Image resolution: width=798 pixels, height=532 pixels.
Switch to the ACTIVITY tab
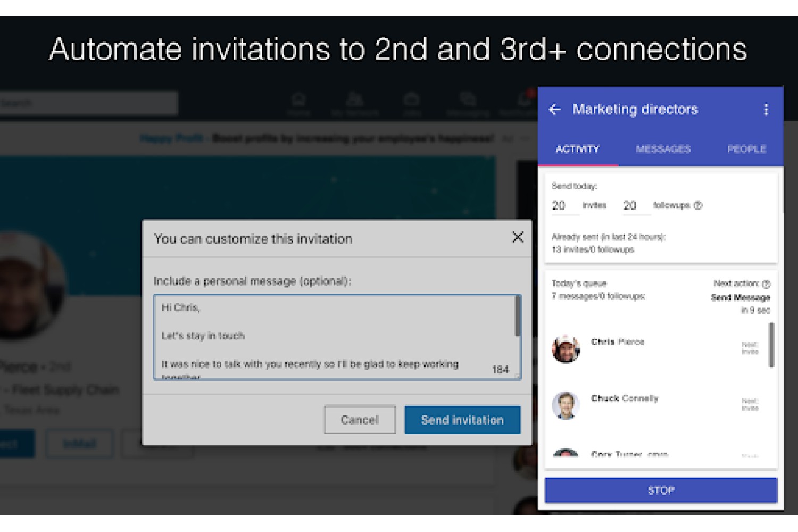(578, 149)
